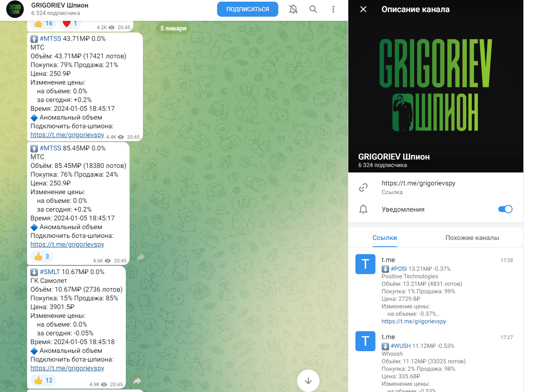Click the muted bell icon in header
The image size is (545, 392).
pos(293,9)
